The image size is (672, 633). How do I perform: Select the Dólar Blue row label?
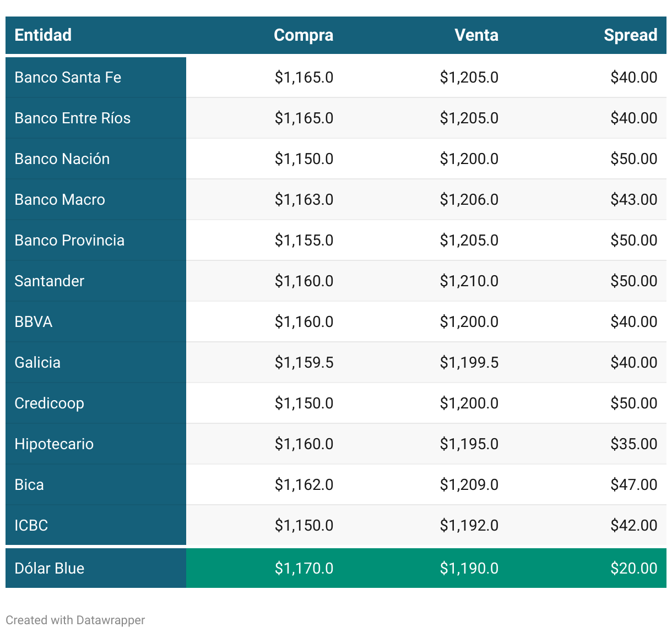click(x=49, y=569)
